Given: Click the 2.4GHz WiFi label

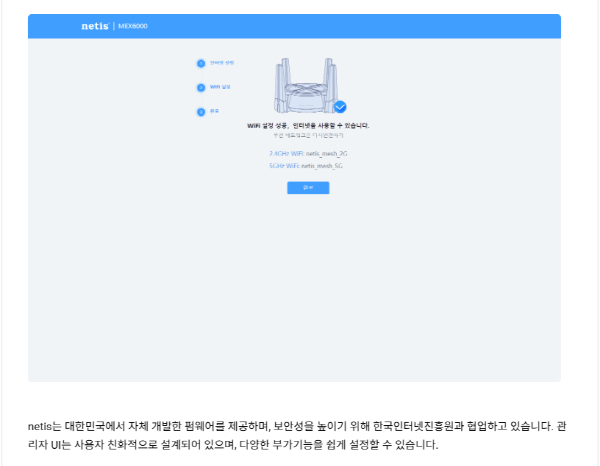Looking at the screenshot, I should 287,153.
